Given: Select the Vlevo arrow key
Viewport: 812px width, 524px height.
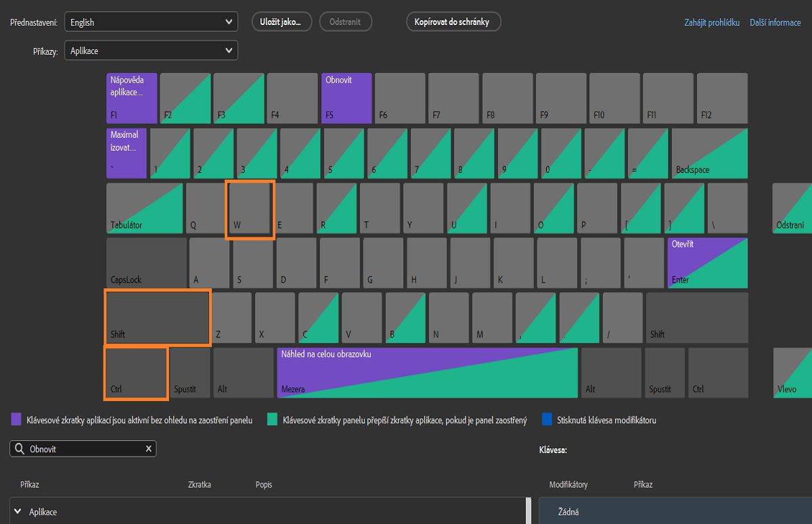Looking at the screenshot, I should (x=792, y=373).
